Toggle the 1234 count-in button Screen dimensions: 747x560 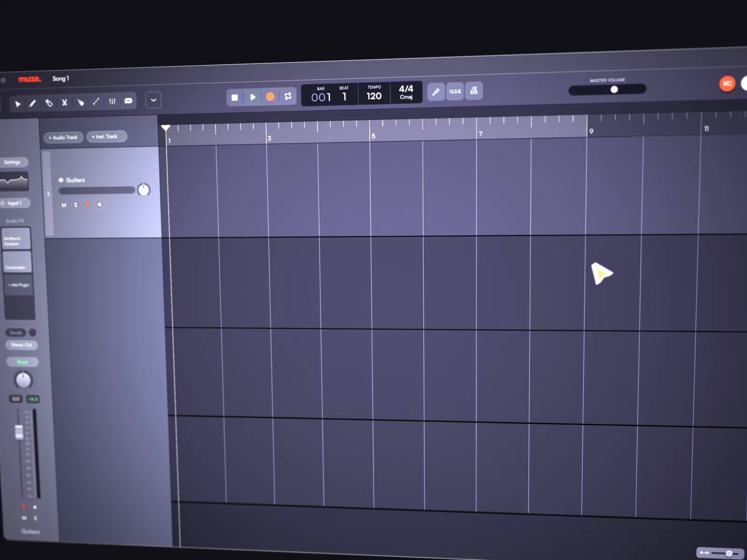point(455,91)
